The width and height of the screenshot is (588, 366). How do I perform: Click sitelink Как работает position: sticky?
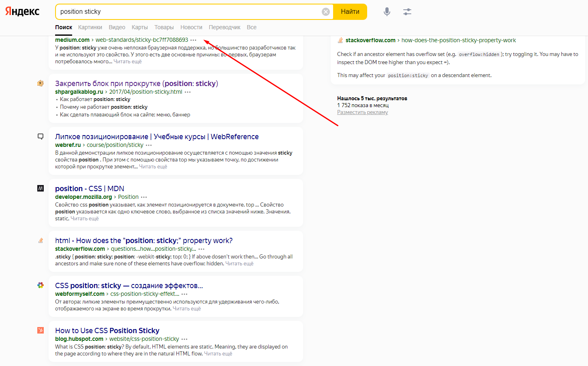pos(95,99)
